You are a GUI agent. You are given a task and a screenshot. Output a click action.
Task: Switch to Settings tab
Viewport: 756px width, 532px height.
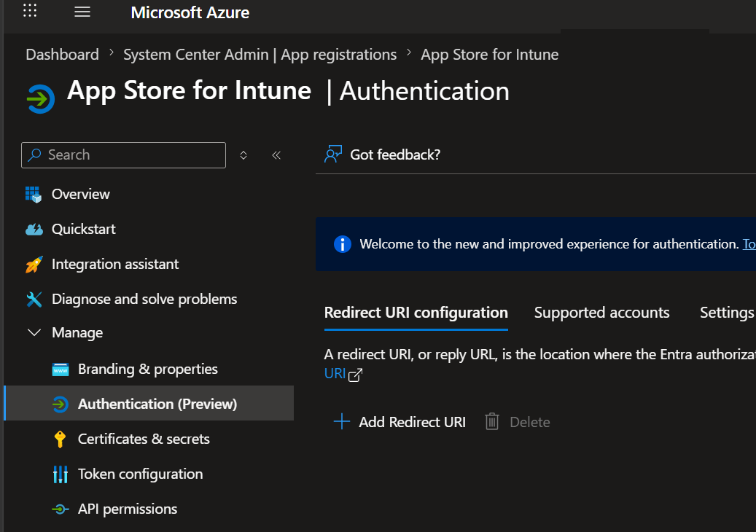pyautogui.click(x=727, y=313)
